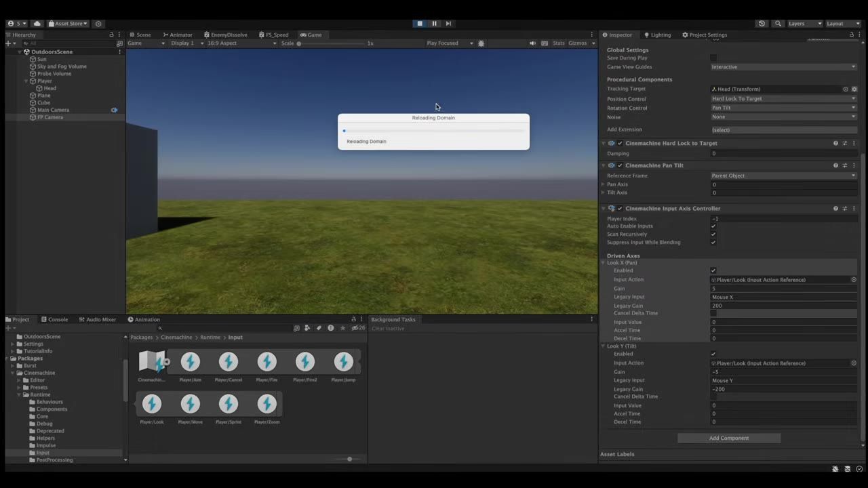The width and height of the screenshot is (868, 488).
Task: Switch to the Scene tab
Action: tap(140, 35)
